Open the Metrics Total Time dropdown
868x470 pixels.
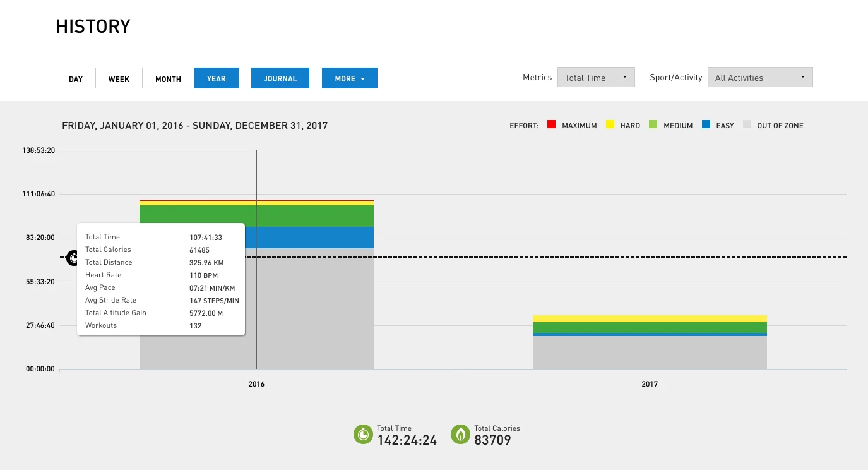595,78
